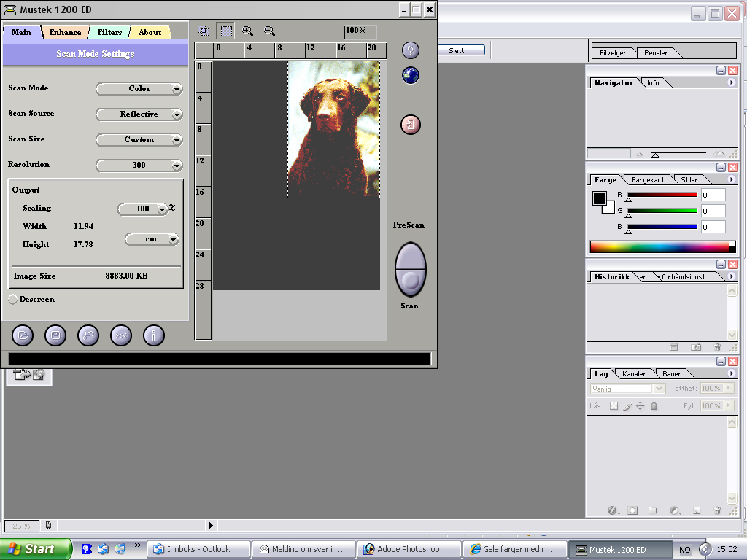The height and width of the screenshot is (560, 747).
Task: Open the cm units dropdown
Action: click(152, 239)
